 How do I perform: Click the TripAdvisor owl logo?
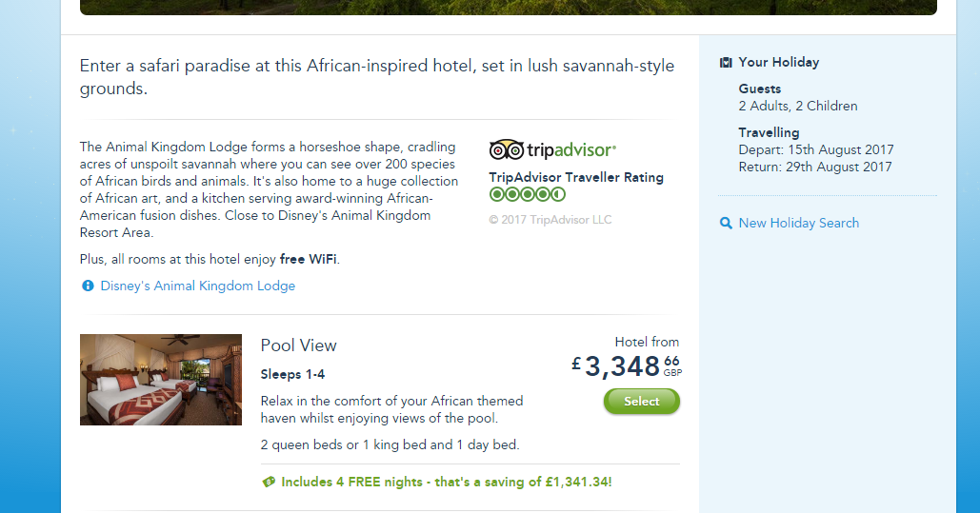(506, 150)
